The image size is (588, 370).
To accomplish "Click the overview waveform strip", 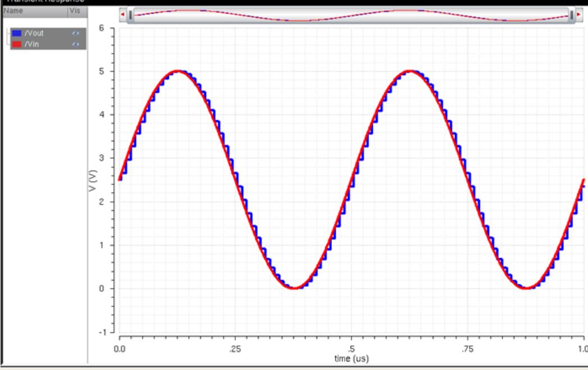I will [351, 15].
